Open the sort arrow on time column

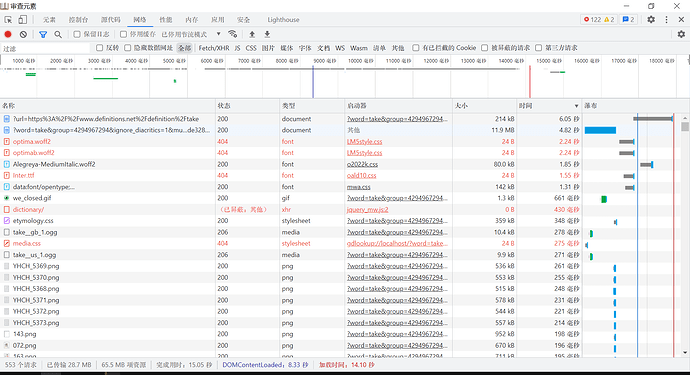point(576,106)
